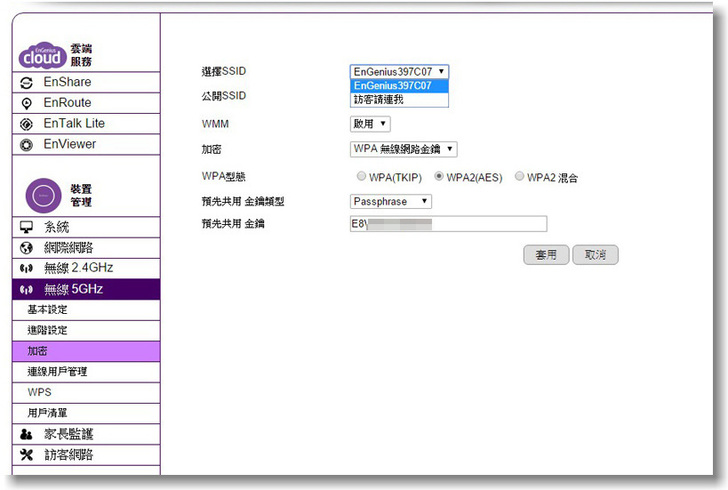Screen dimensions: 728x490
Task: Click the 公開SSID label text
Action: click(224, 96)
